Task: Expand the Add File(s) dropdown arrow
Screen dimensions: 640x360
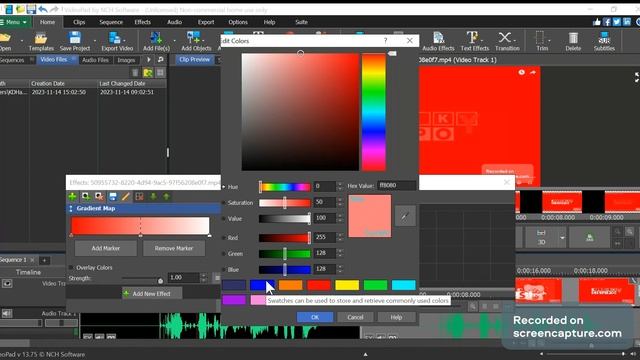Action: 174,41
